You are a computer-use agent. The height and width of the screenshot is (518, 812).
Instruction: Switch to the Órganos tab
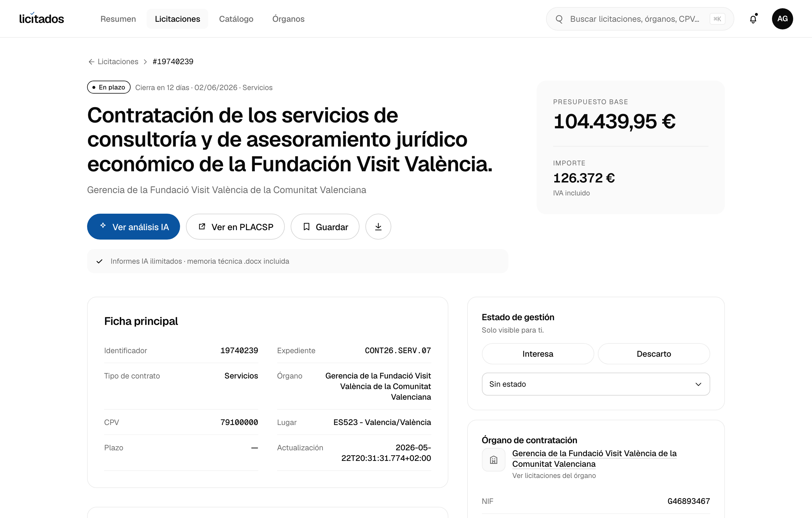(x=288, y=19)
